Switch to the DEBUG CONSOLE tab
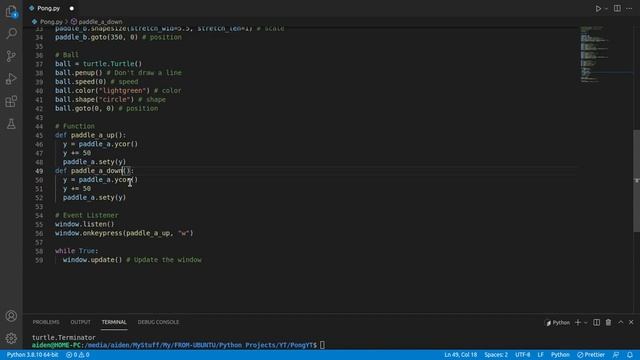The width and height of the screenshot is (640, 360). [158, 322]
